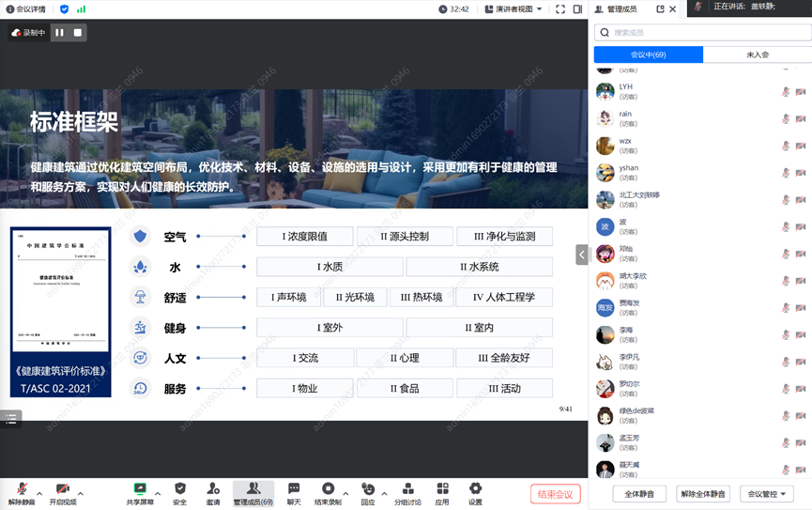Click the 邀请 invite icon
The image size is (812, 510).
coord(213,489)
